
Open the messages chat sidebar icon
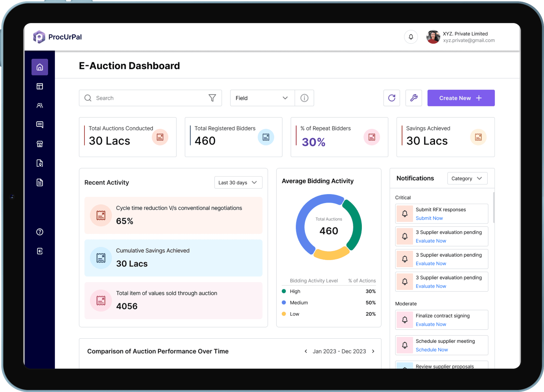(40, 125)
